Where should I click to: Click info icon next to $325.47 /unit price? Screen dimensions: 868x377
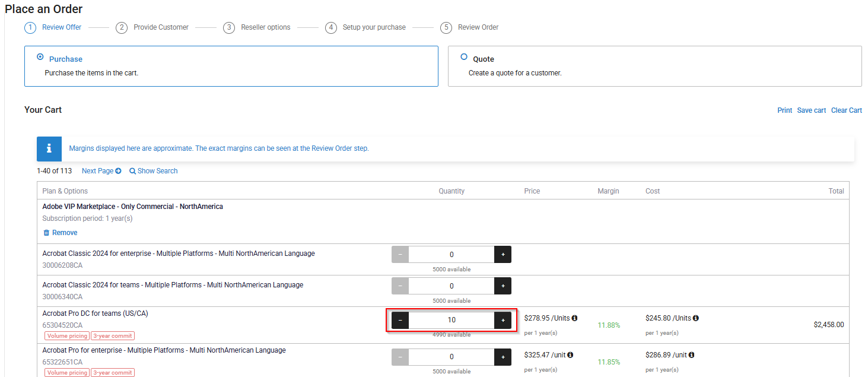tap(570, 355)
